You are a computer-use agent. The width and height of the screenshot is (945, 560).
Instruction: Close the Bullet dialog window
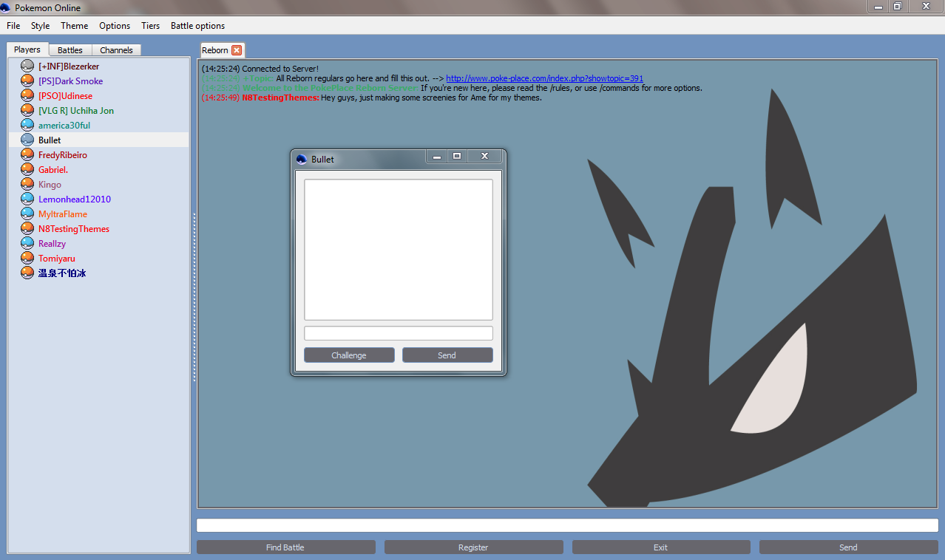point(484,156)
